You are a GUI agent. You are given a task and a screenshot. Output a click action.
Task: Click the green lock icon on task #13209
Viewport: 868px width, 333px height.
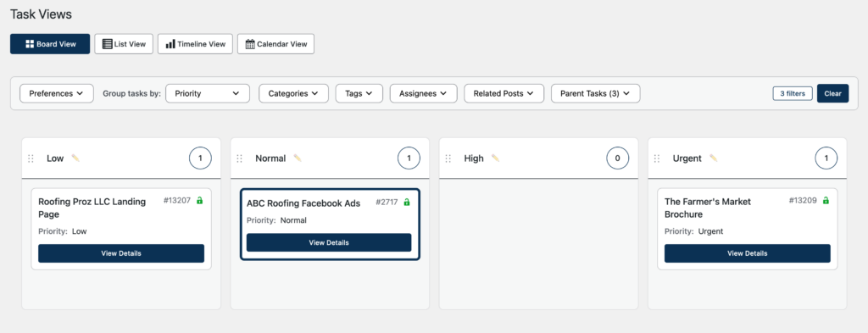click(826, 200)
